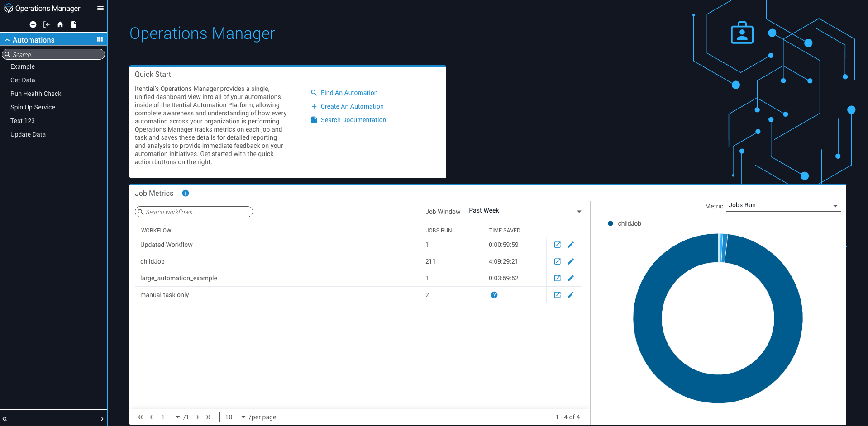Select the Update Data automation
The image size is (868, 426).
point(28,134)
